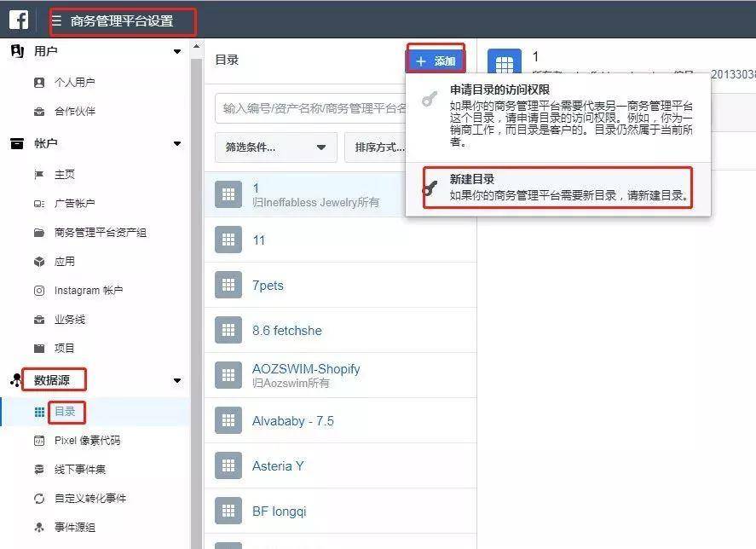Image resolution: width=756 pixels, height=549 pixels.
Task: Open 广告帐户 in the sidebar
Action: tap(75, 204)
